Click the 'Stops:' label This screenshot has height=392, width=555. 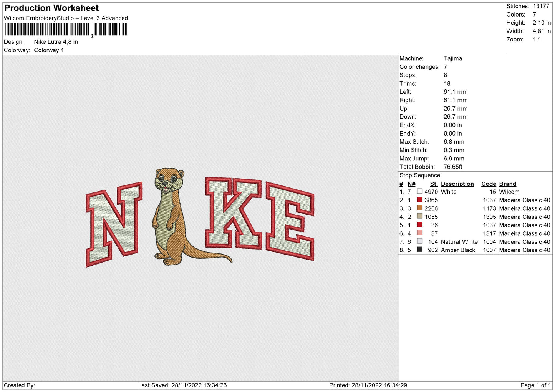408,75
